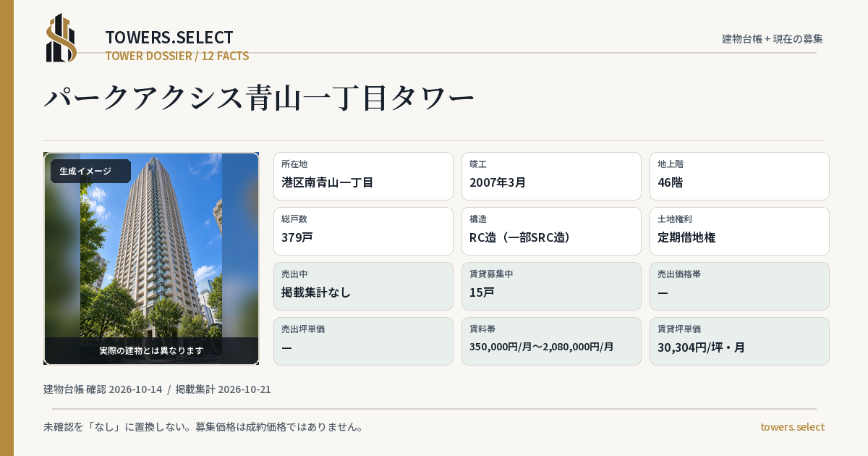The width and height of the screenshot is (868, 456).
Task: Click the TOWERS.SELECT brand name
Action: click(169, 38)
